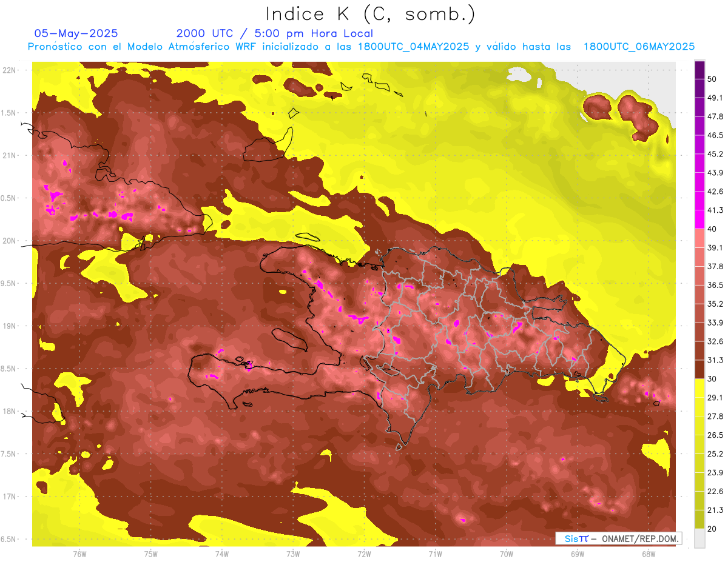Click the dark purple swatch above value 50
The height and width of the screenshot is (562, 728).
point(699,70)
